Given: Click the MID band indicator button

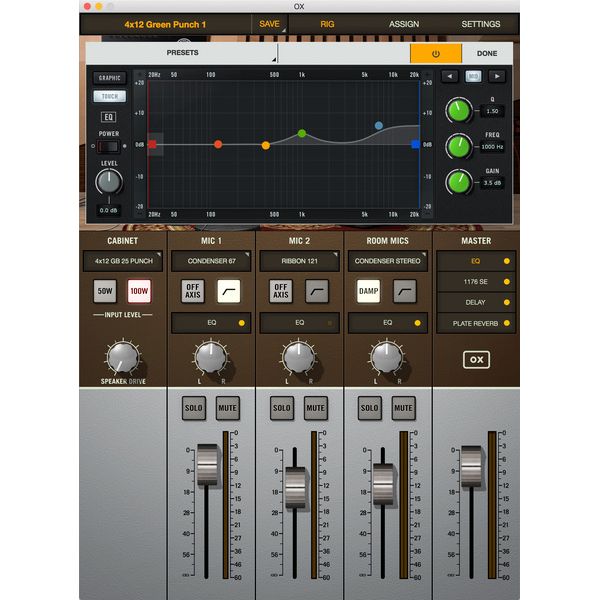Looking at the screenshot, I should pyautogui.click(x=473, y=76).
